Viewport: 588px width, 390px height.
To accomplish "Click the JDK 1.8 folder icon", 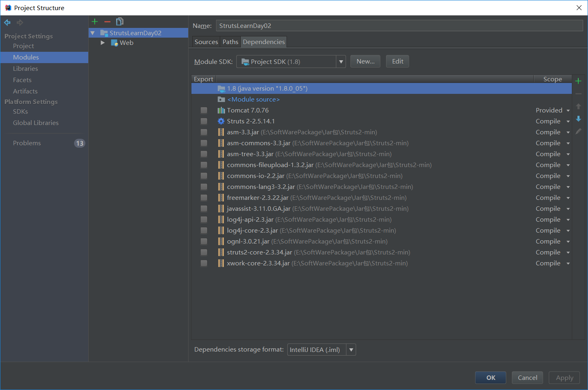I will [221, 89].
